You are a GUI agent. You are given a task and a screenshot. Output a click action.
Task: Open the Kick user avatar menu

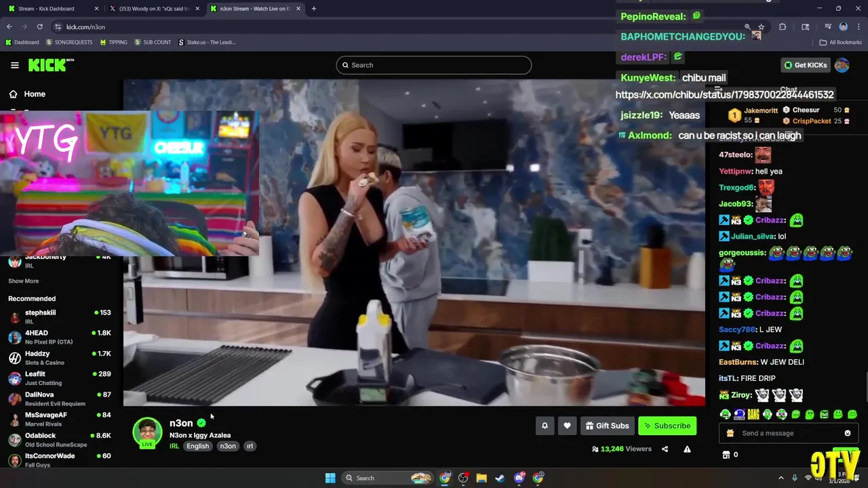[842, 65]
